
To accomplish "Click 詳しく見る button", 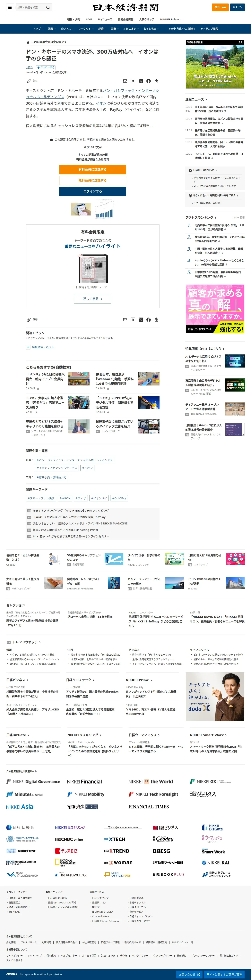I will 92,299.
